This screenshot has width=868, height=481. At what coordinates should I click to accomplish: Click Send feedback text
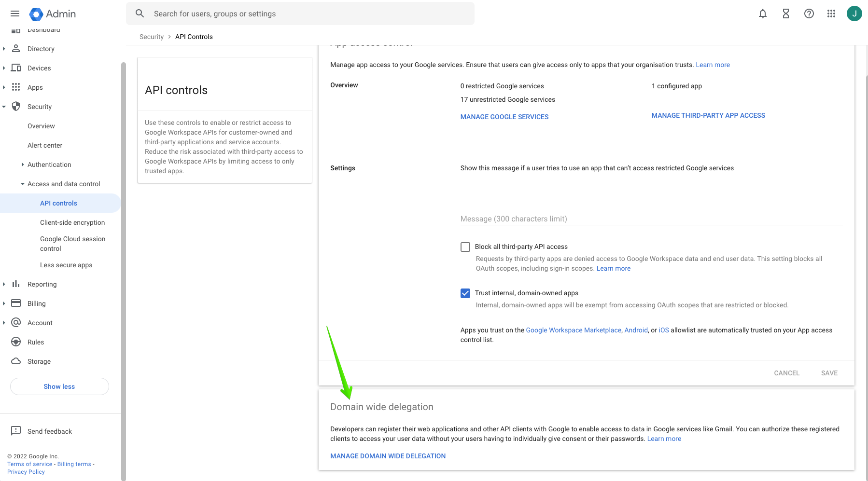point(50,431)
